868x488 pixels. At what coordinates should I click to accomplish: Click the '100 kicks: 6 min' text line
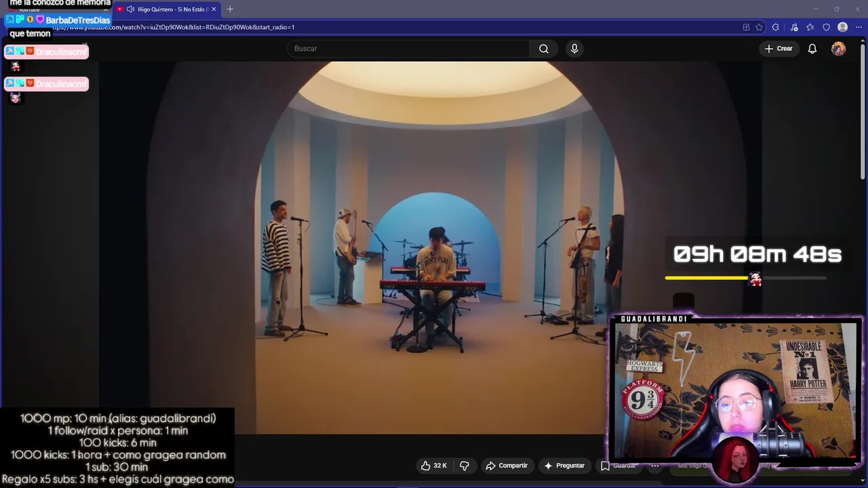[117, 443]
